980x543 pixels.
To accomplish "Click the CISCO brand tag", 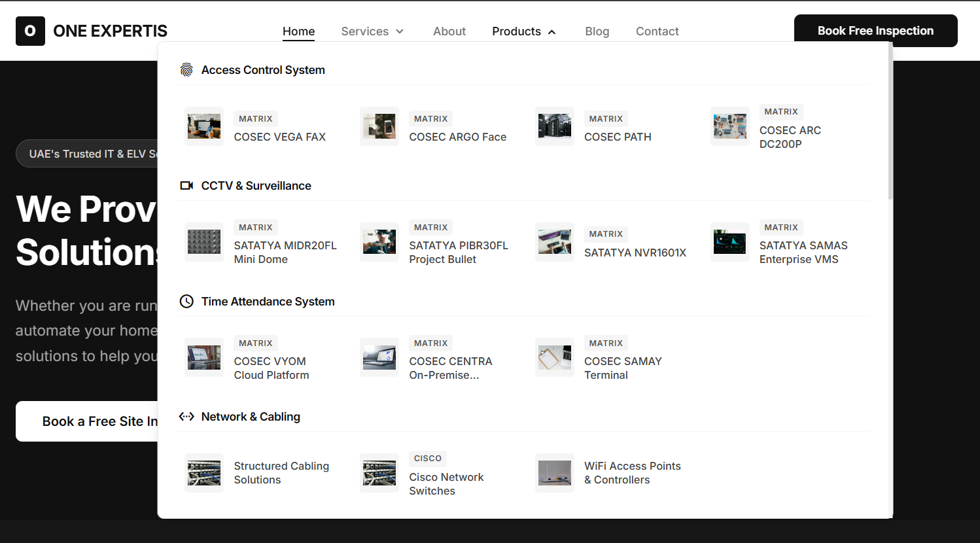I will coord(428,459).
